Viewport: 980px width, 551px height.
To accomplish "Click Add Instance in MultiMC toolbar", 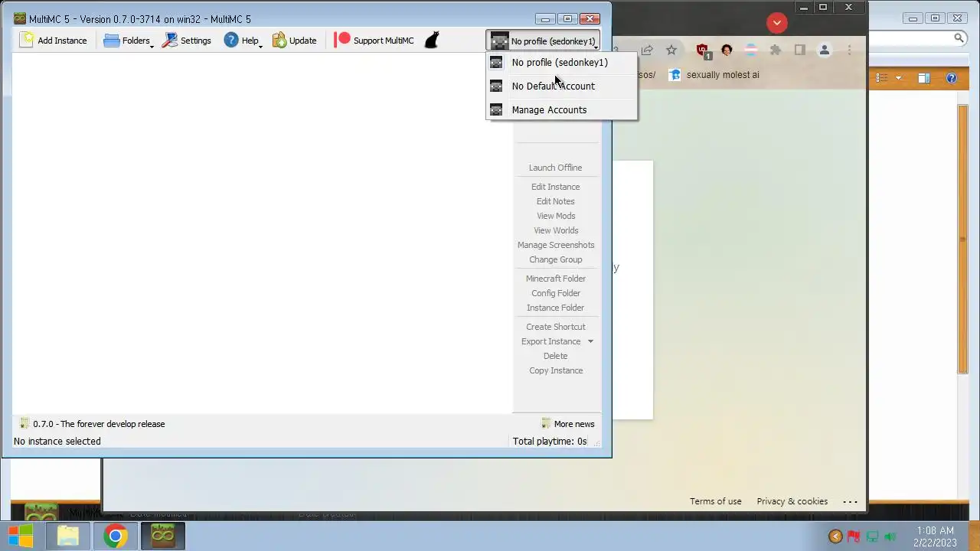I will [54, 41].
